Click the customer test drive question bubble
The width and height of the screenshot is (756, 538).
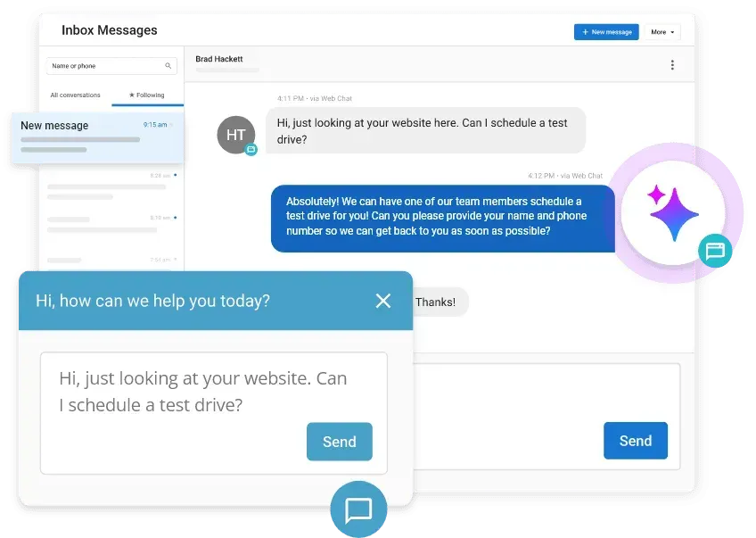tap(425, 131)
